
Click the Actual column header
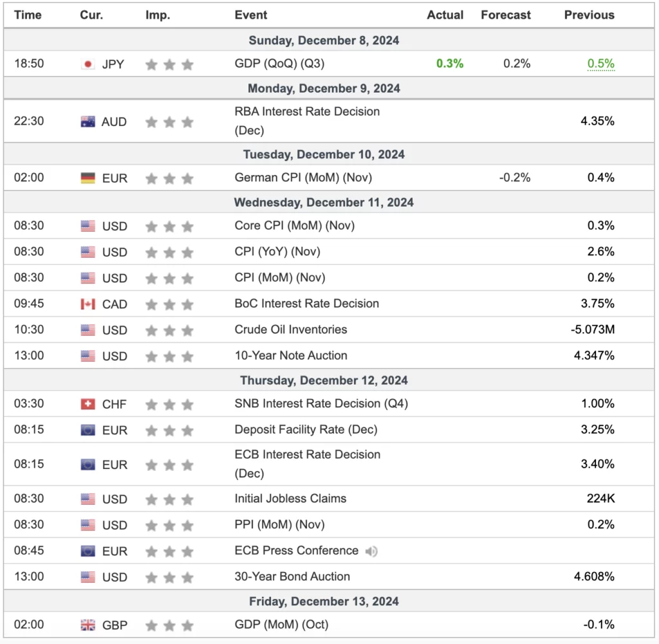(445, 15)
